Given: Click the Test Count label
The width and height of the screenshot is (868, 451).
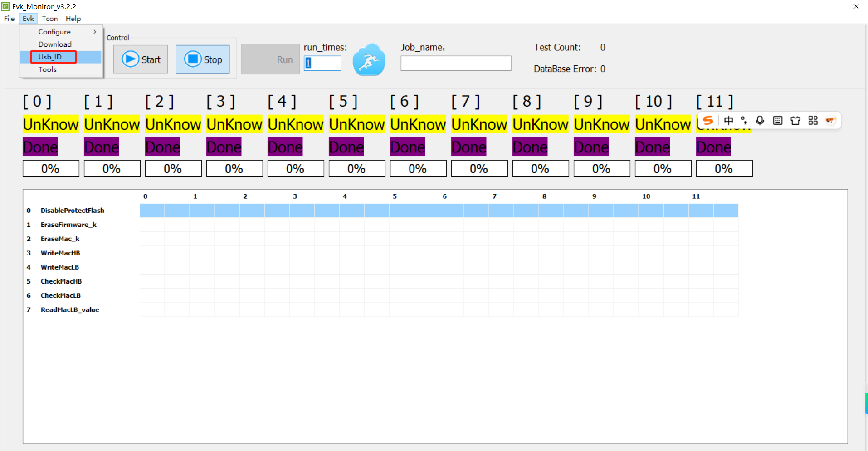Looking at the screenshot, I should point(557,47).
